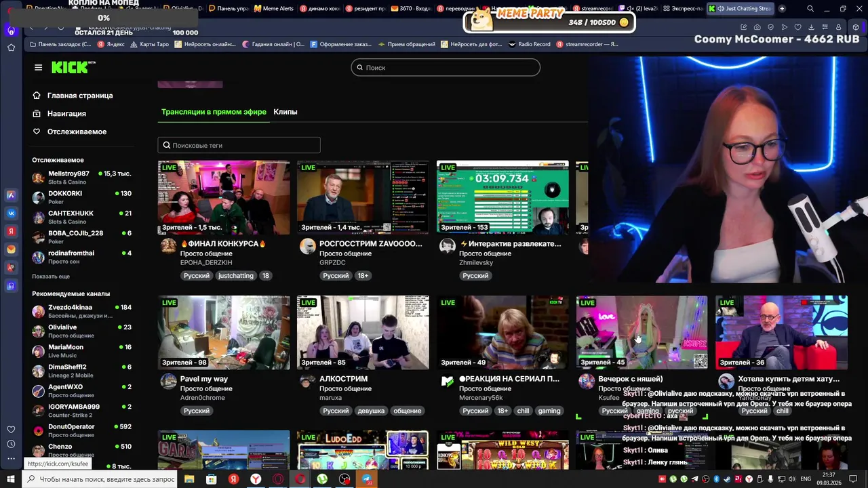Open DonutOperator recommended channel
Image resolution: width=868 pixels, height=488 pixels.
pyautogui.click(x=81, y=430)
